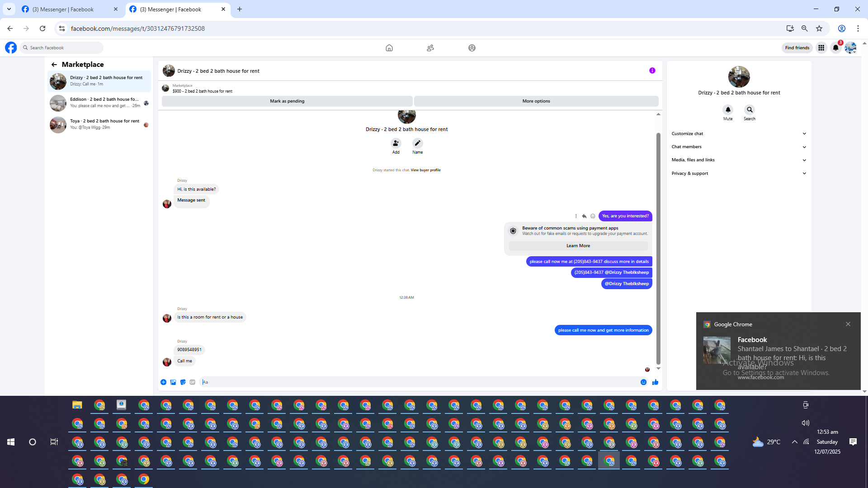Image resolution: width=868 pixels, height=488 pixels.
Task: Click the message "9089548951"
Action: point(189,350)
